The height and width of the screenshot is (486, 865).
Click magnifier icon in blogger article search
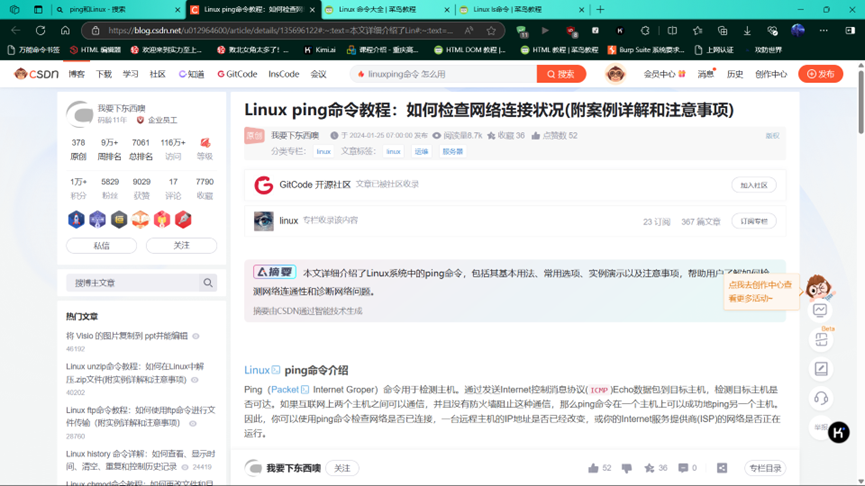pos(208,283)
